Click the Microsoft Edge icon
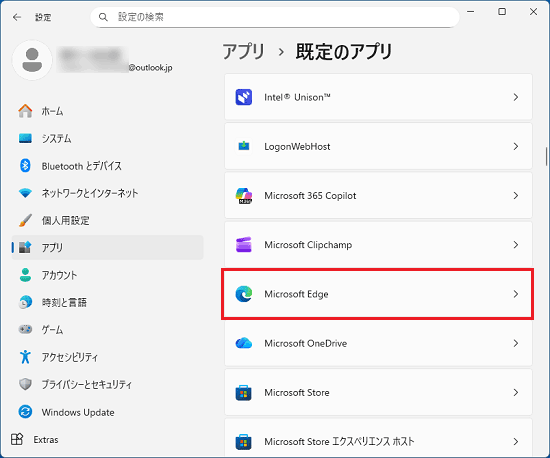 click(243, 294)
